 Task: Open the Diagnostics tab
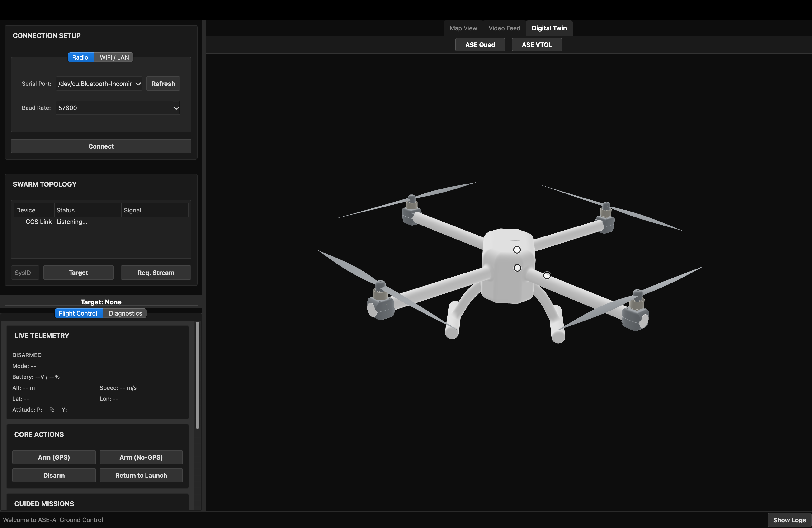pyautogui.click(x=125, y=313)
